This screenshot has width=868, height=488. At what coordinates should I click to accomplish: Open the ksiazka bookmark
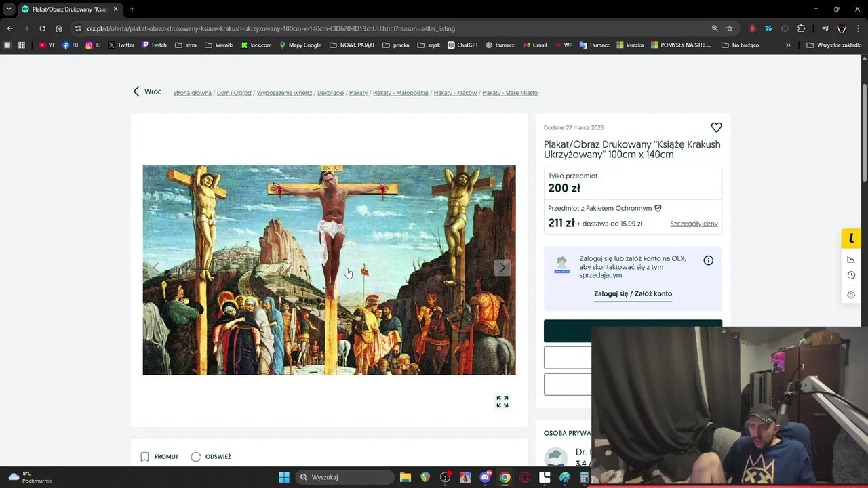pyautogui.click(x=630, y=45)
